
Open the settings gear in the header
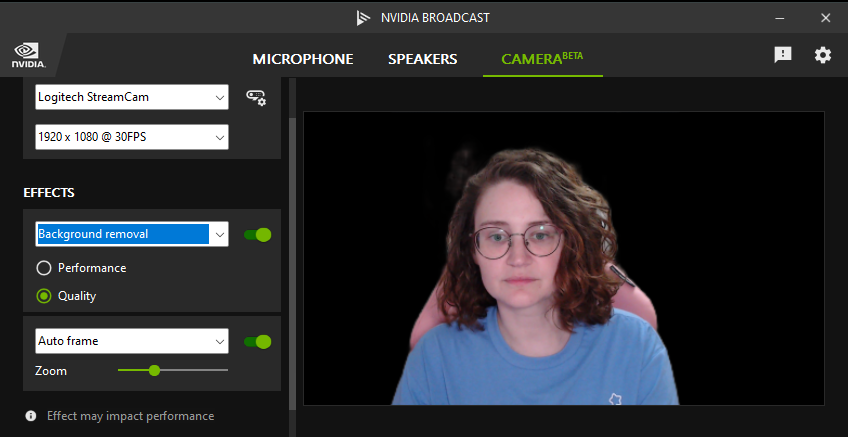coord(823,55)
